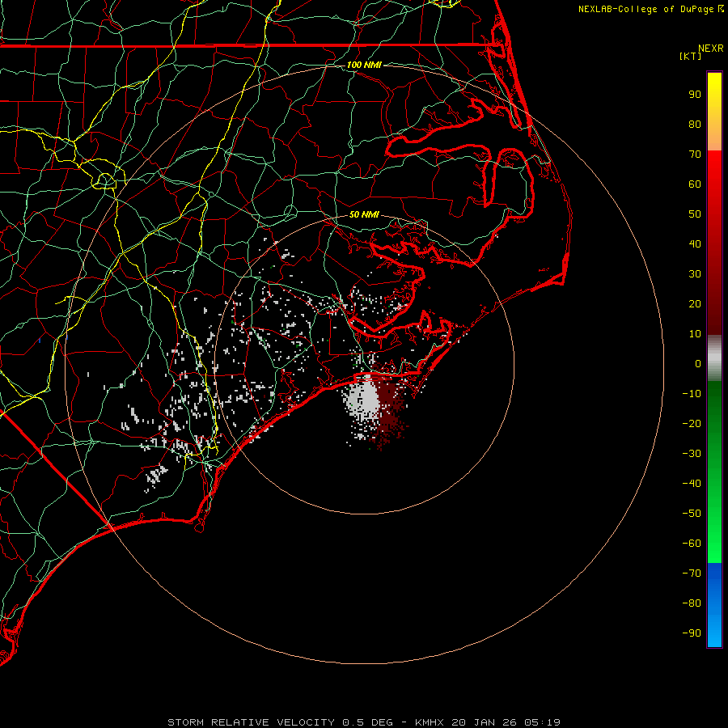The image size is (728, 728).
Task: Click the -30 knot label on scale
Action: 692,454
